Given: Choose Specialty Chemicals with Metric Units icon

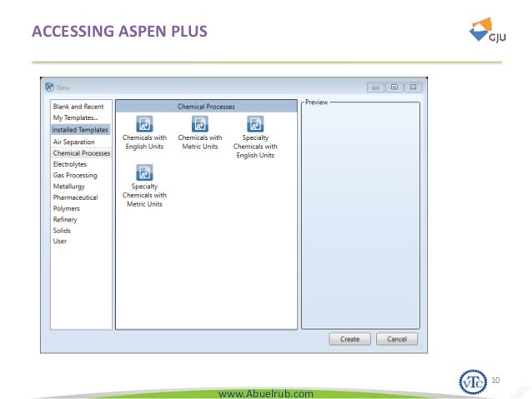Looking at the screenshot, I should (x=144, y=172).
